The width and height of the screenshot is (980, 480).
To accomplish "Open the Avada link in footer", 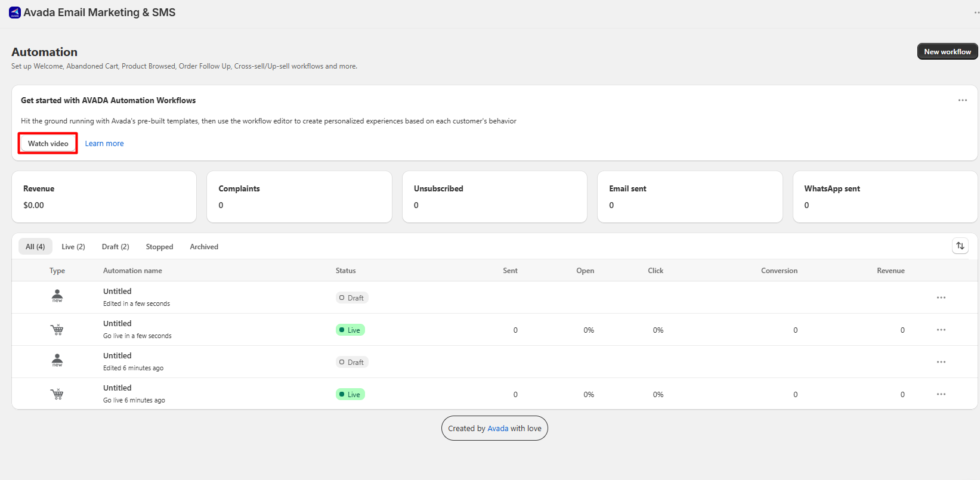I will (498, 428).
